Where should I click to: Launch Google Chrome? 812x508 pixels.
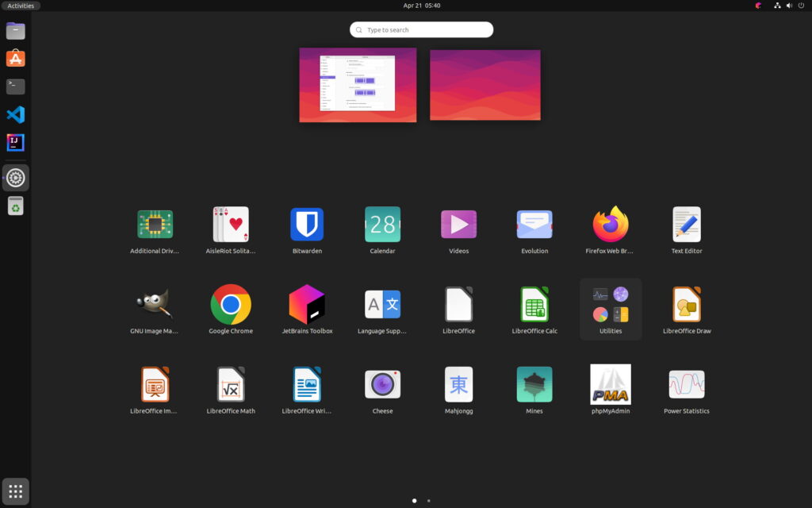pyautogui.click(x=231, y=305)
